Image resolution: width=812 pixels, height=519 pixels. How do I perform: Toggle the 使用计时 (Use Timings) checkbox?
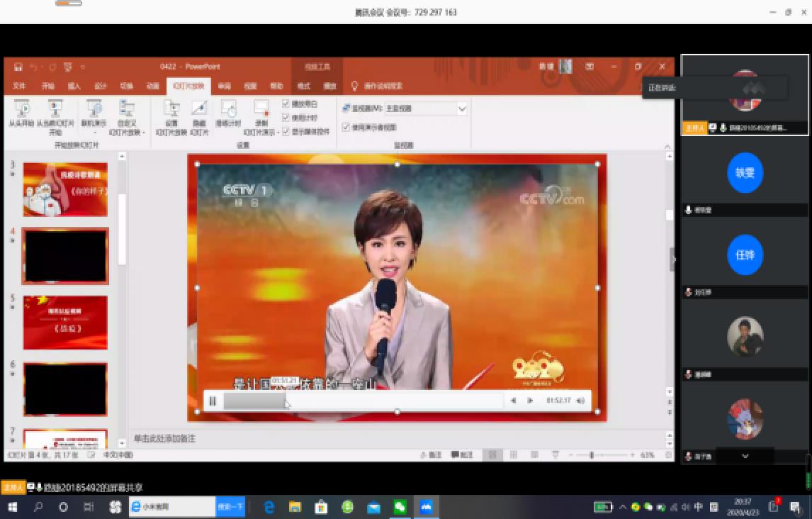coord(286,118)
